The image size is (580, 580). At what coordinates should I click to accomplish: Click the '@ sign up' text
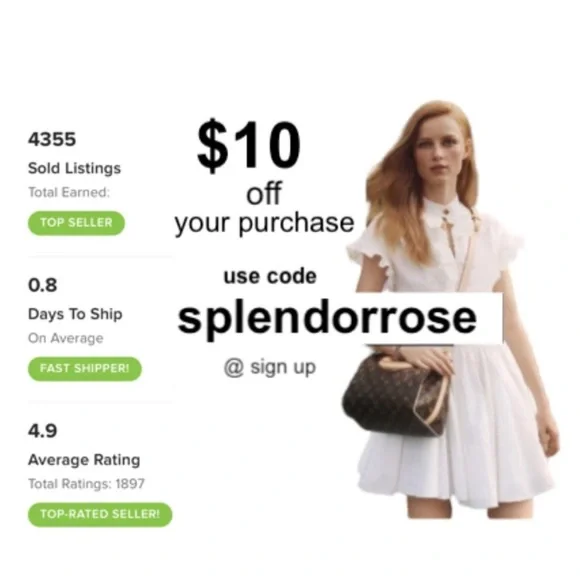click(270, 367)
